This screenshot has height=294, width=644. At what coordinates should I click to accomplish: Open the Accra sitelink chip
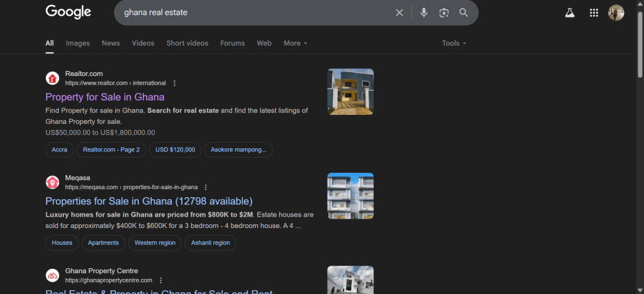[60, 150]
